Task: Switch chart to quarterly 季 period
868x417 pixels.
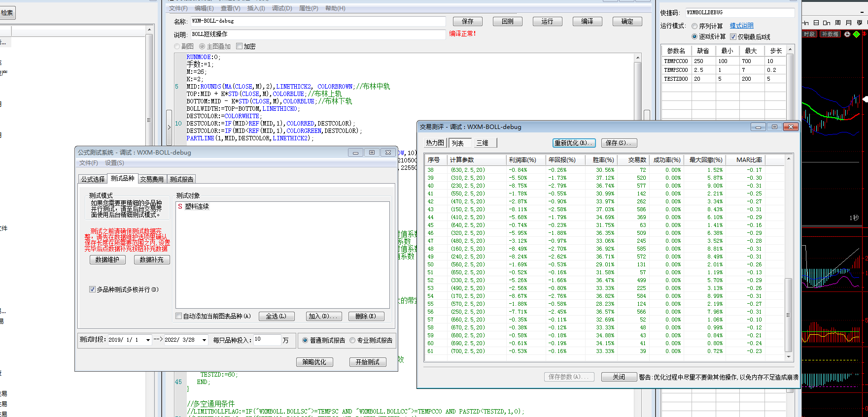Action: [860, 23]
